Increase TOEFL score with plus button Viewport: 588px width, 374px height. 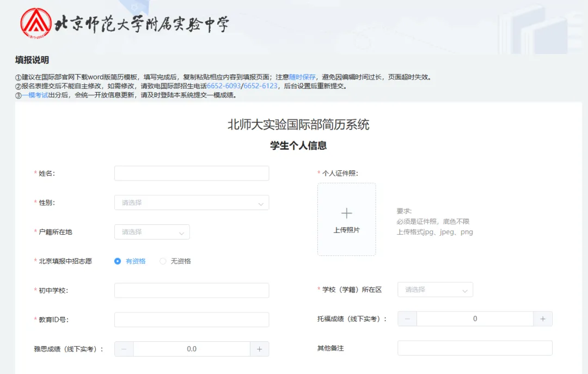543,319
